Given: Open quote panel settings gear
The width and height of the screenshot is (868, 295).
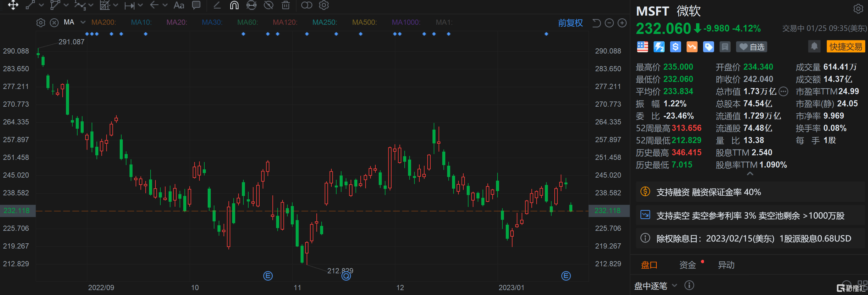Looking at the screenshot, I should tap(858, 9).
